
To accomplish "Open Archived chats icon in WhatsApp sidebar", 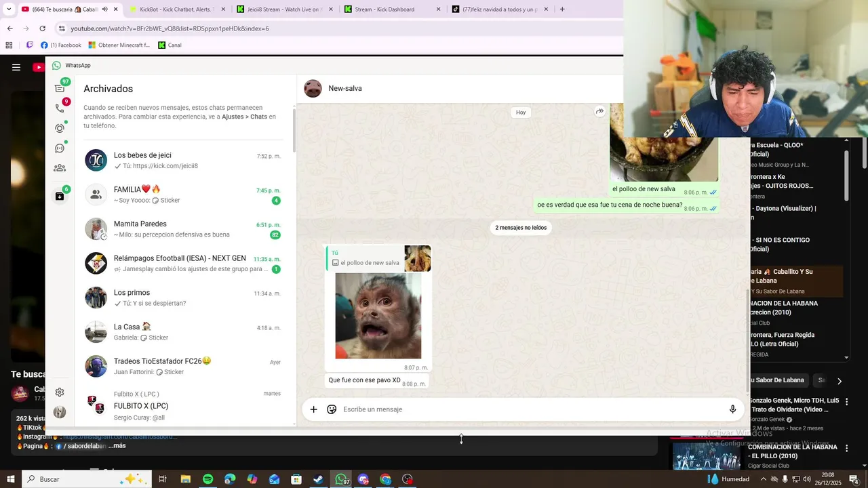I will tap(60, 196).
